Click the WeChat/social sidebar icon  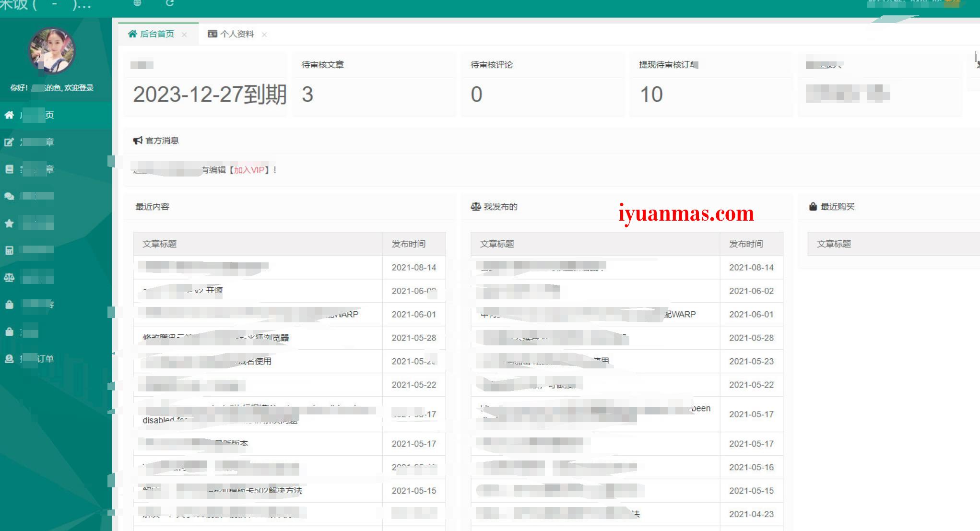coord(9,195)
